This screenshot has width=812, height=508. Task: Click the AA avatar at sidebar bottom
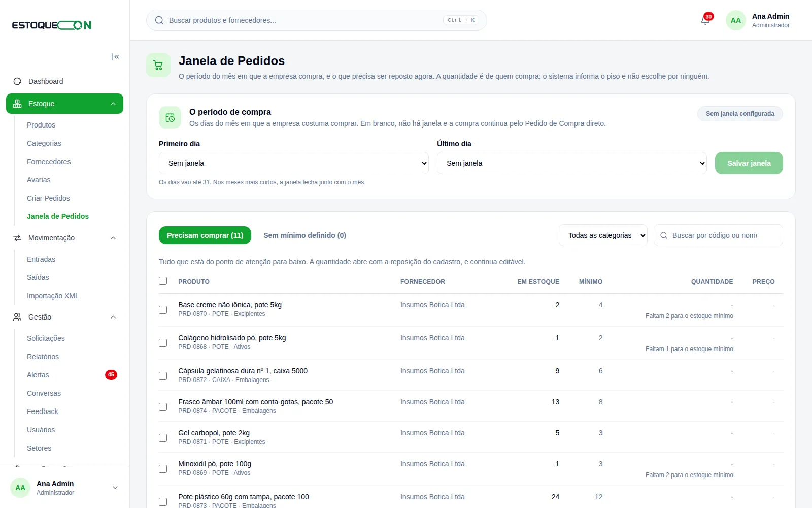[20, 488]
